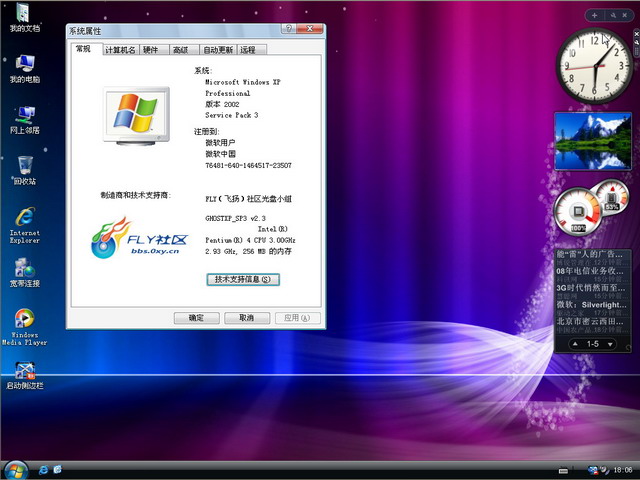Click the Service Pack 3 text
The height and width of the screenshot is (480, 640).
pos(231,115)
